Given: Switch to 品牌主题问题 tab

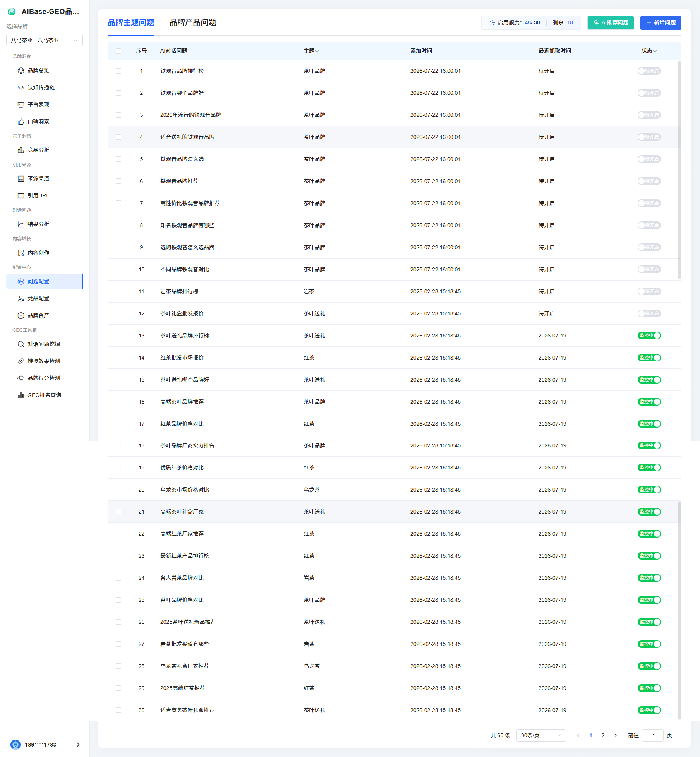Looking at the screenshot, I should [x=131, y=22].
